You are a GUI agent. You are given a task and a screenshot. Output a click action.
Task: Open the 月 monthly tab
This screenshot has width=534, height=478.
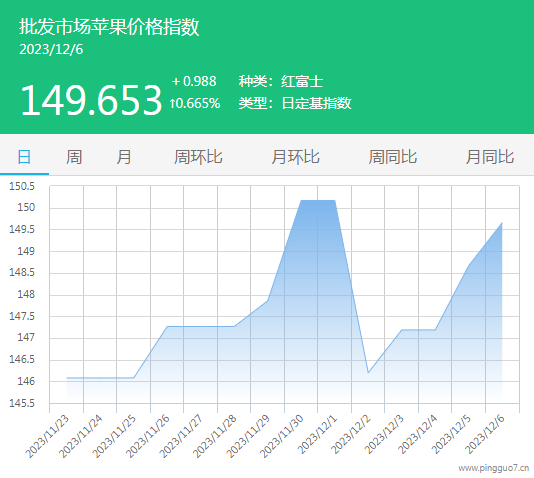click(x=124, y=157)
